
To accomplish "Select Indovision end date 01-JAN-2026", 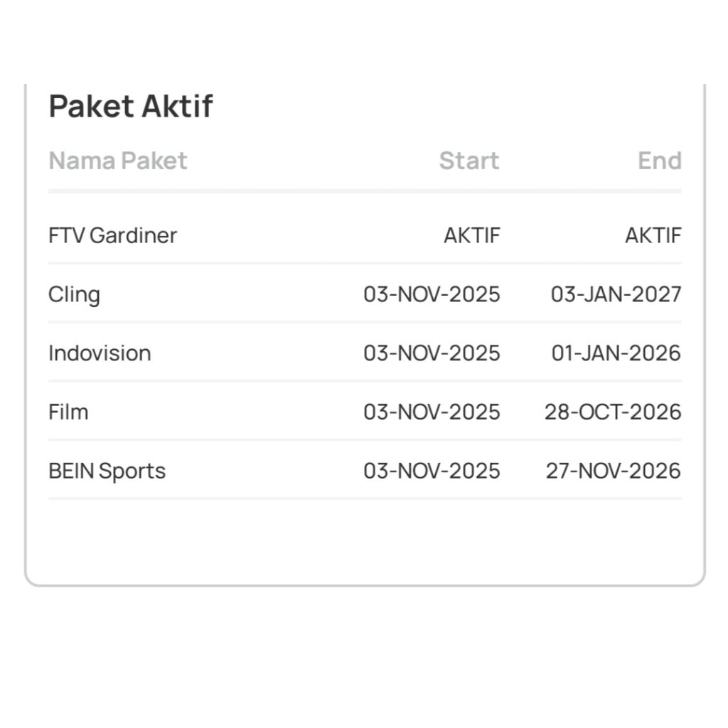I will 616,353.
